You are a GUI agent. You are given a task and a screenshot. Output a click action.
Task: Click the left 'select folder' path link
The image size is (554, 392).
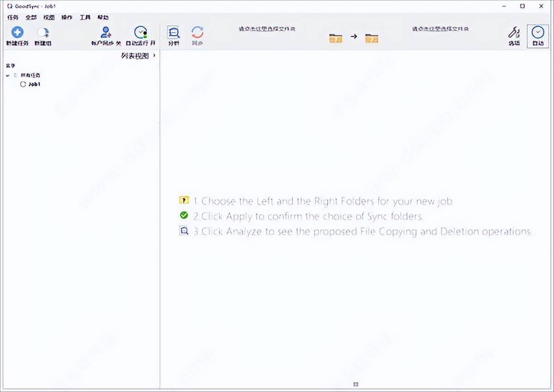click(x=267, y=29)
